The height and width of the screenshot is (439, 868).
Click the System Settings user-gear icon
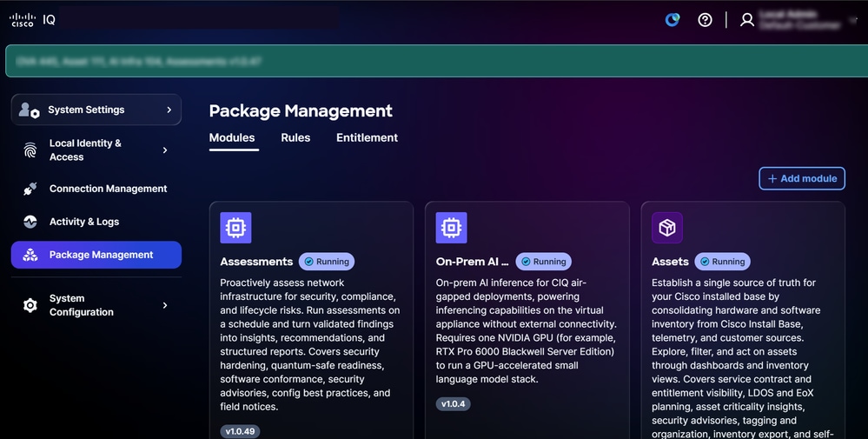29,110
